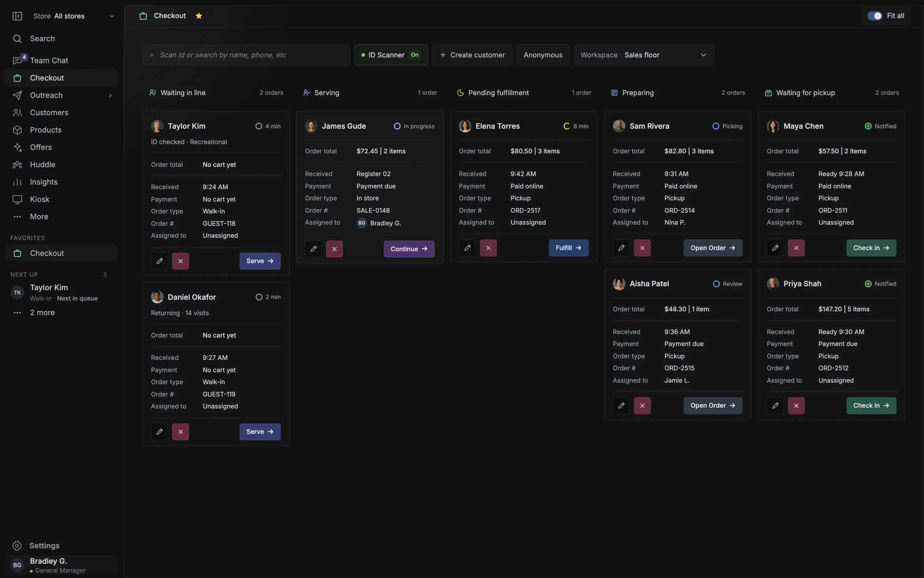
Task: Open the Kiosk section
Action: coord(61,199)
